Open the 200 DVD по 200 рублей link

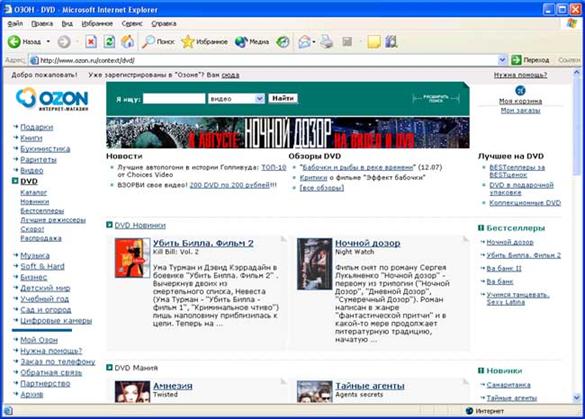coord(229,185)
